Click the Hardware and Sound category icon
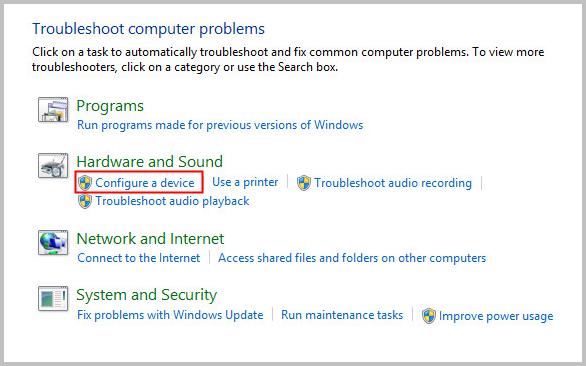Image resolution: width=586 pixels, height=366 pixels. click(53, 166)
